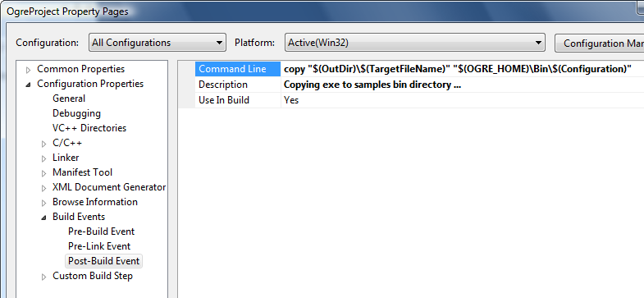Screen dimensions: 644x298
Task: Expand the Linker tree arrow
Action: point(44,158)
